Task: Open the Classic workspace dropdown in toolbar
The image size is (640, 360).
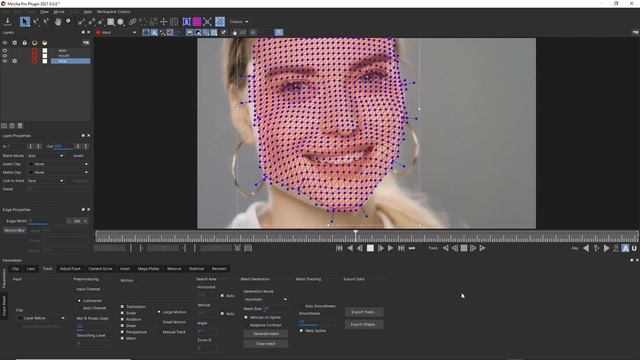Action: 239,22
